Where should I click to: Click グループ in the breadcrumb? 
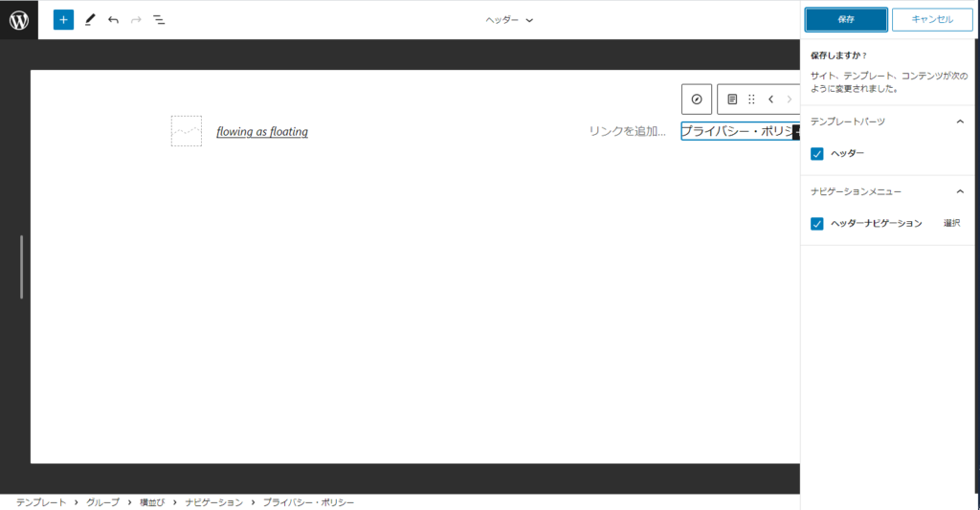(103, 502)
